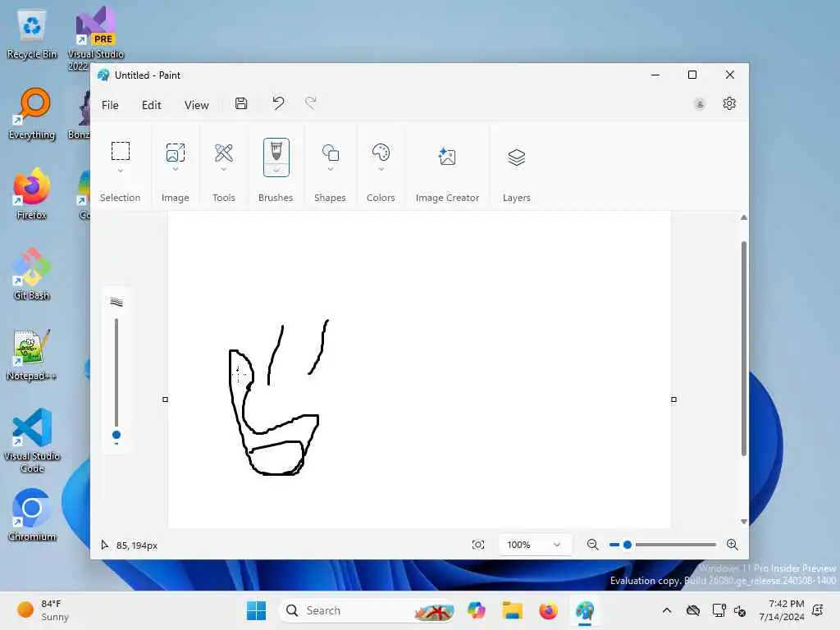Expand the Shapes dropdown chevron
The image size is (840, 630).
(331, 169)
